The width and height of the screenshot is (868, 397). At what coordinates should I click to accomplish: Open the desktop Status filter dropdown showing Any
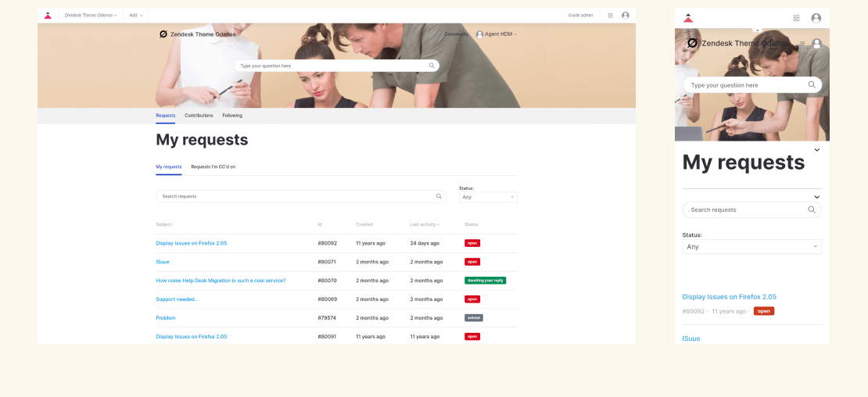(x=488, y=197)
